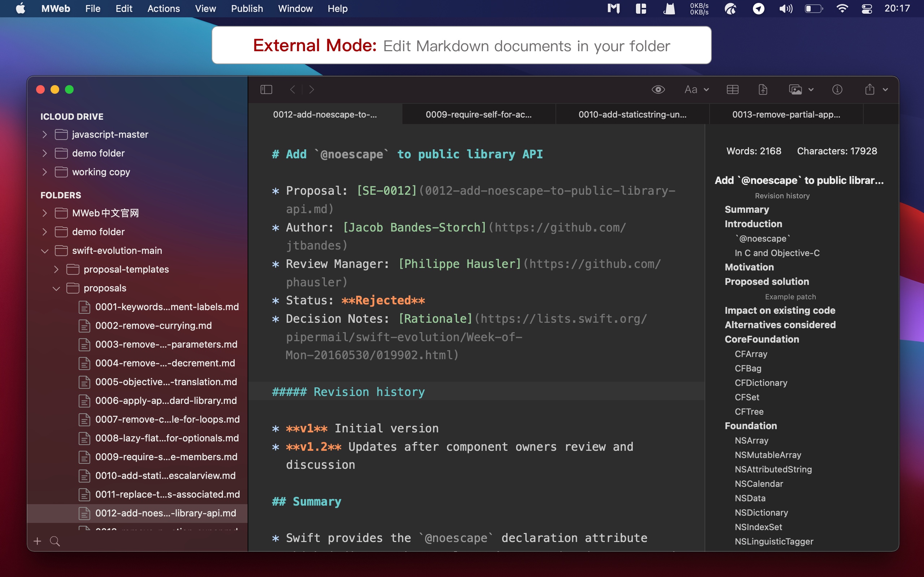Screen dimensions: 924x577
Task: Jump to Motivation in outline
Action: coord(749,267)
